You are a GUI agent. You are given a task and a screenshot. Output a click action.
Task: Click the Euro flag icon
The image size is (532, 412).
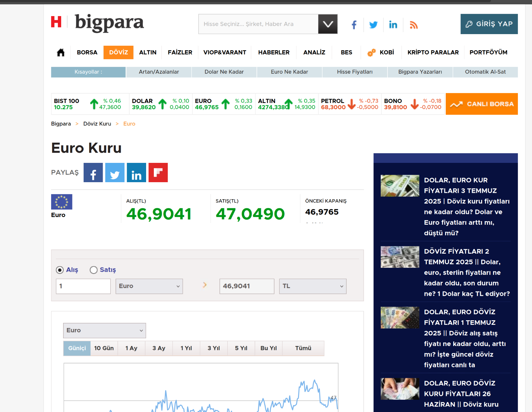tap(62, 202)
